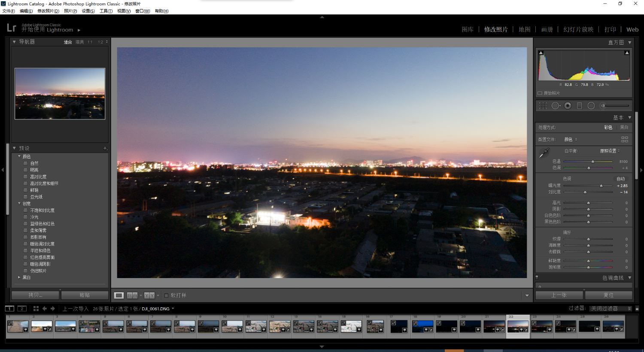
Task: Hide the filmstrip with the bottom arrow
Action: point(322,346)
